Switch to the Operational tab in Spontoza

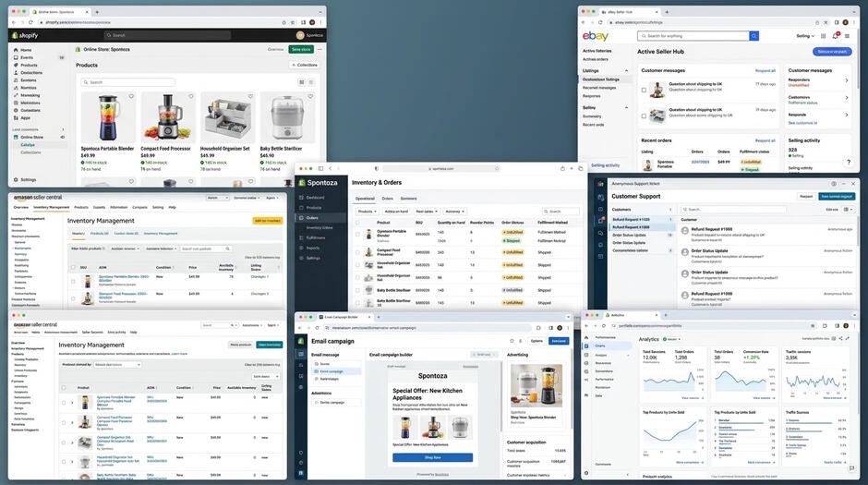pyautogui.click(x=365, y=199)
